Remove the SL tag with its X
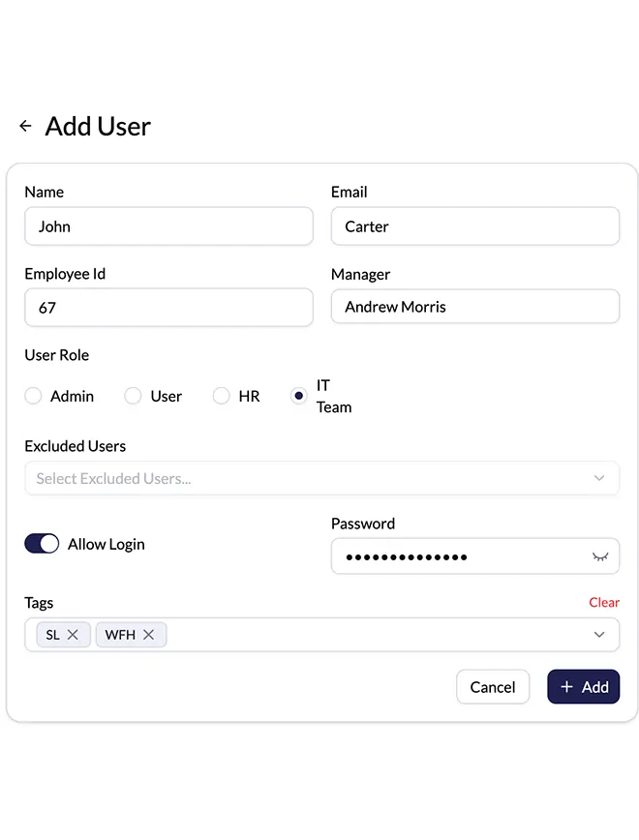This screenshot has width=639, height=840. (73, 635)
